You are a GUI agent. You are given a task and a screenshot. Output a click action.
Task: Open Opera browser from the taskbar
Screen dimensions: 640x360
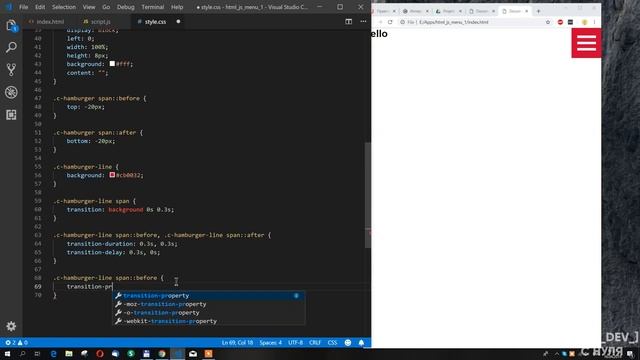tap(100, 353)
